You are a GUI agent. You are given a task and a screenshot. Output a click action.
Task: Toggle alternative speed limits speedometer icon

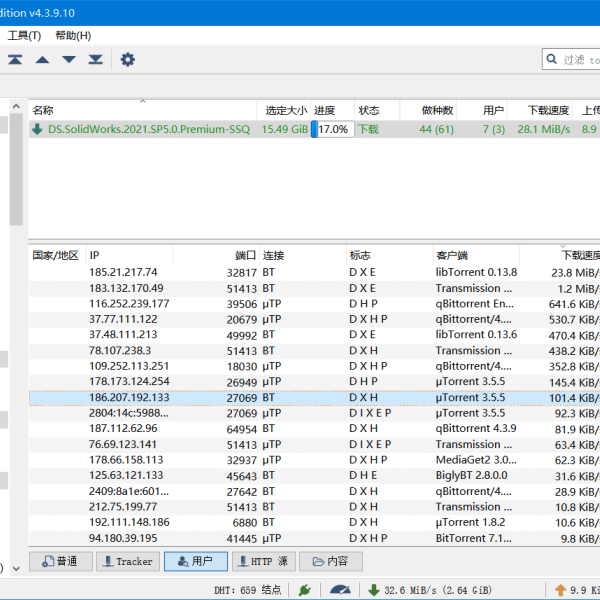(340, 590)
